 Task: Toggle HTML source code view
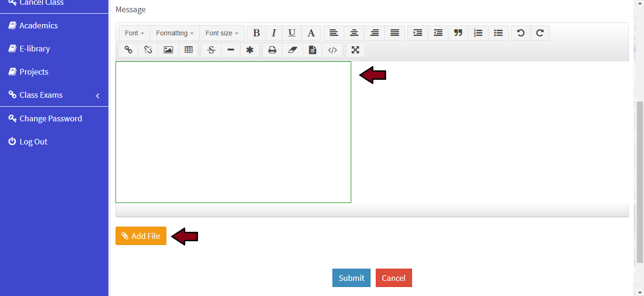[332, 50]
